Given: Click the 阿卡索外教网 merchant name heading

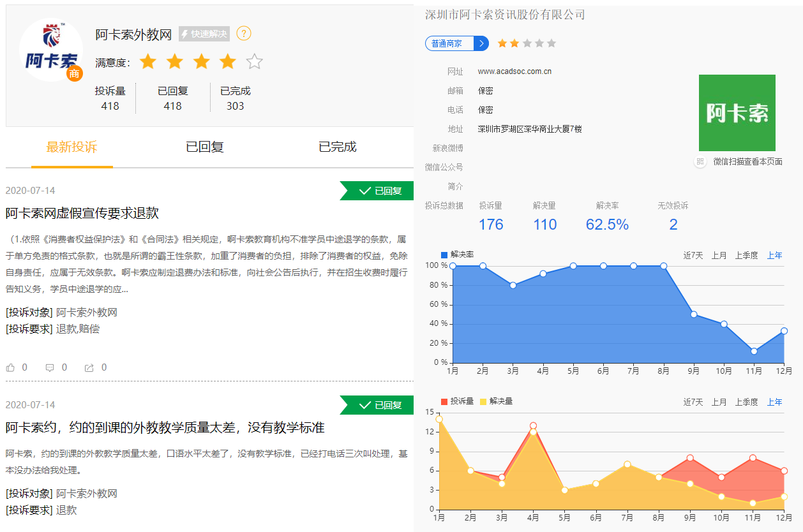Looking at the screenshot, I should 134,34.
